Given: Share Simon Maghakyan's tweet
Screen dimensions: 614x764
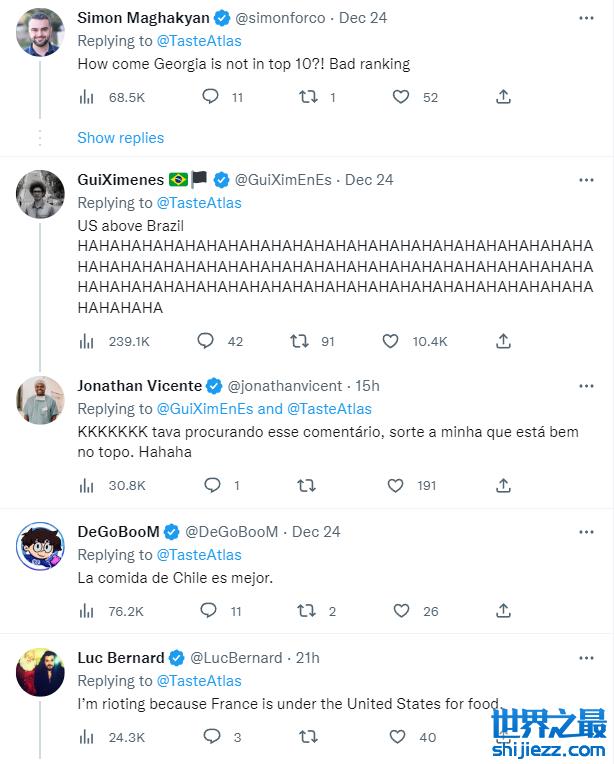Looking at the screenshot, I should coord(504,97).
